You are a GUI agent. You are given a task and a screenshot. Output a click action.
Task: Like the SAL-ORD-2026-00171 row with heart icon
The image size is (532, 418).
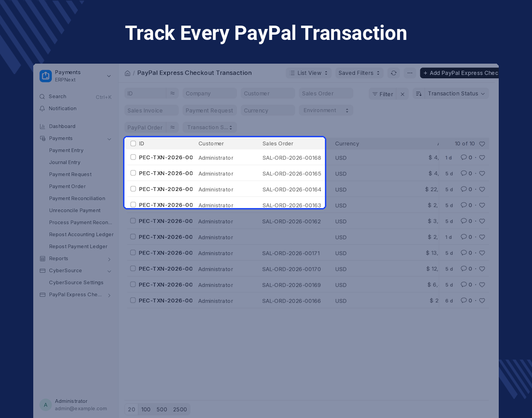point(482,253)
